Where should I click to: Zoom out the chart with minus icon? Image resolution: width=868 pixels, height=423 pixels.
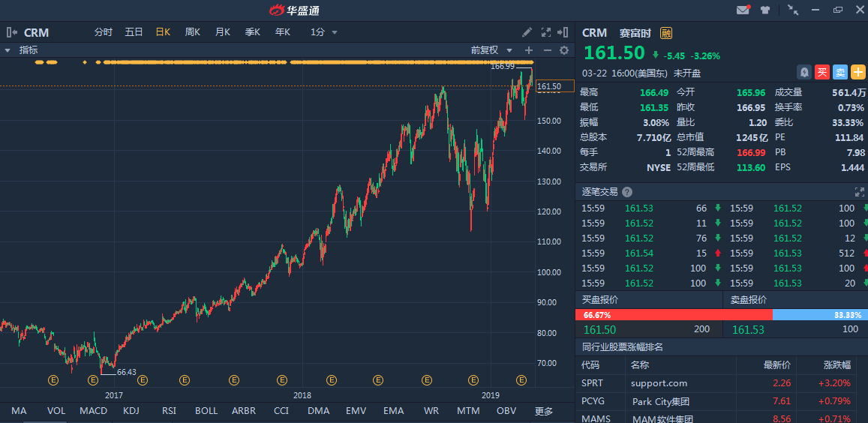(547, 50)
